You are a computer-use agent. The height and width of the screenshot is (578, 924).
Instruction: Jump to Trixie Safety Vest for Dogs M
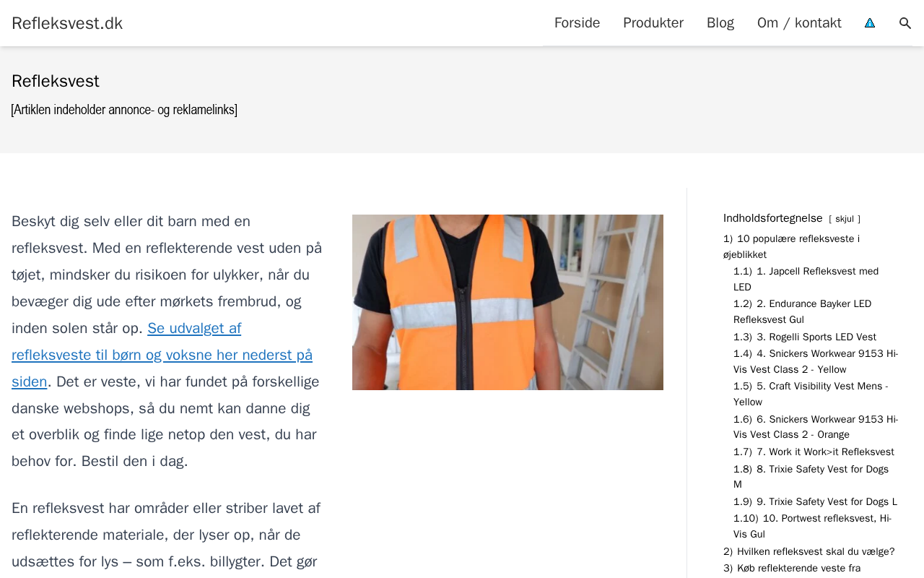[811, 477]
